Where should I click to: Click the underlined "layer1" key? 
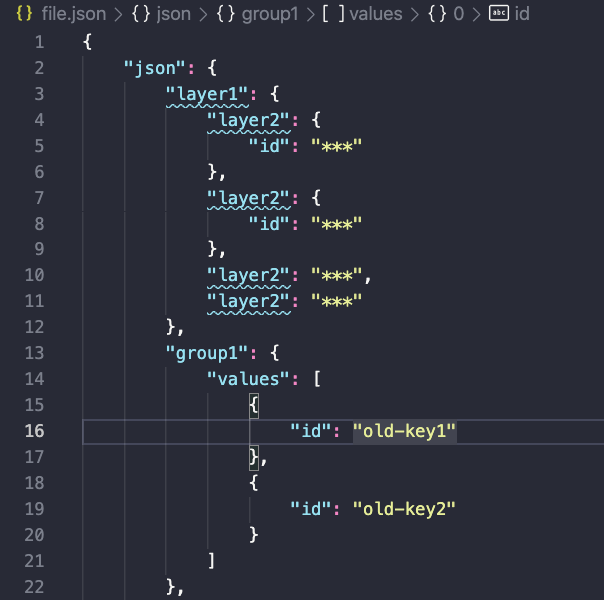[206, 94]
